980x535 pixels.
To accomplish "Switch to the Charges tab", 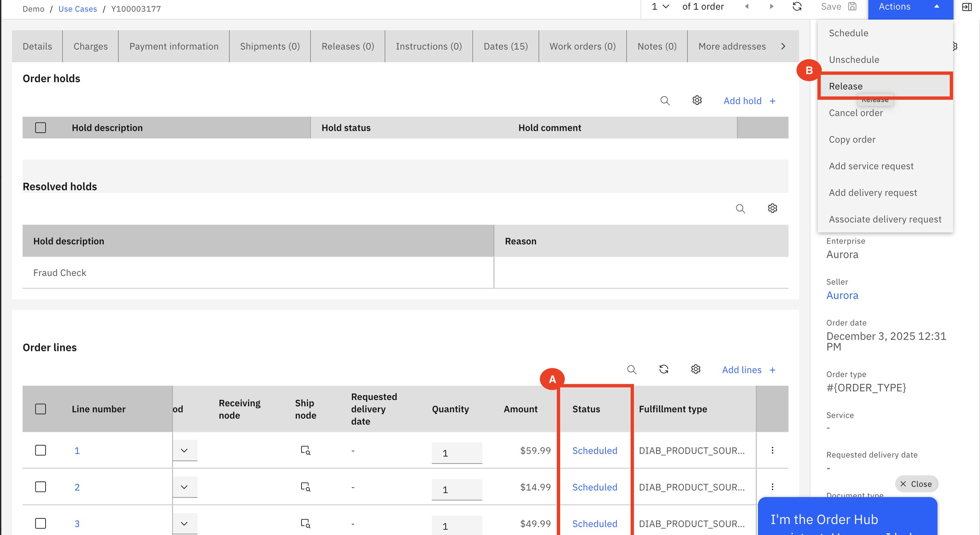I will [x=90, y=46].
